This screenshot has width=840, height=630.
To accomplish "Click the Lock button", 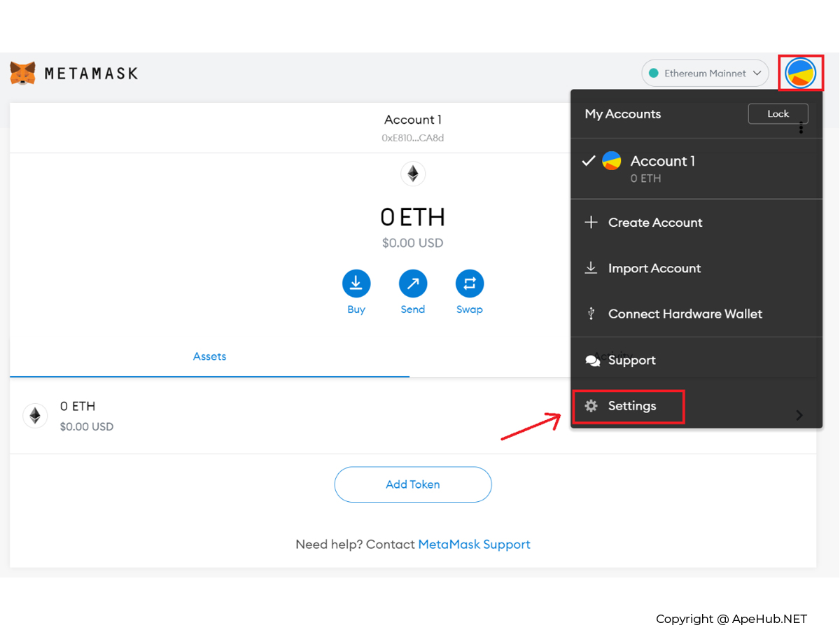I will pyautogui.click(x=778, y=113).
